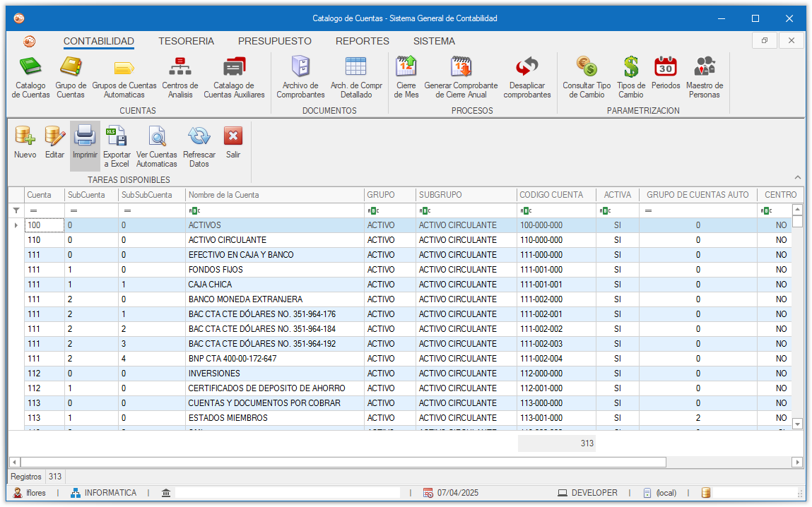Screen dimensions: 812x507
Task: Open Consultar Tipo de Cambio
Action: (587, 77)
